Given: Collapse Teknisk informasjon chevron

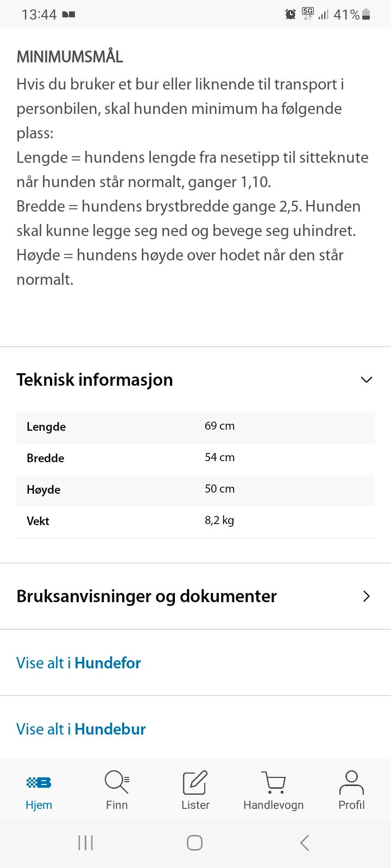Looking at the screenshot, I should coord(367,380).
